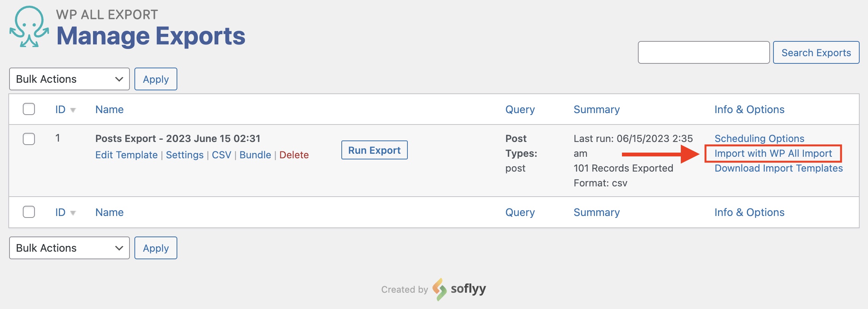Image resolution: width=868 pixels, height=309 pixels.
Task: Open the bottom Bulk Actions dropdown
Action: click(x=69, y=248)
